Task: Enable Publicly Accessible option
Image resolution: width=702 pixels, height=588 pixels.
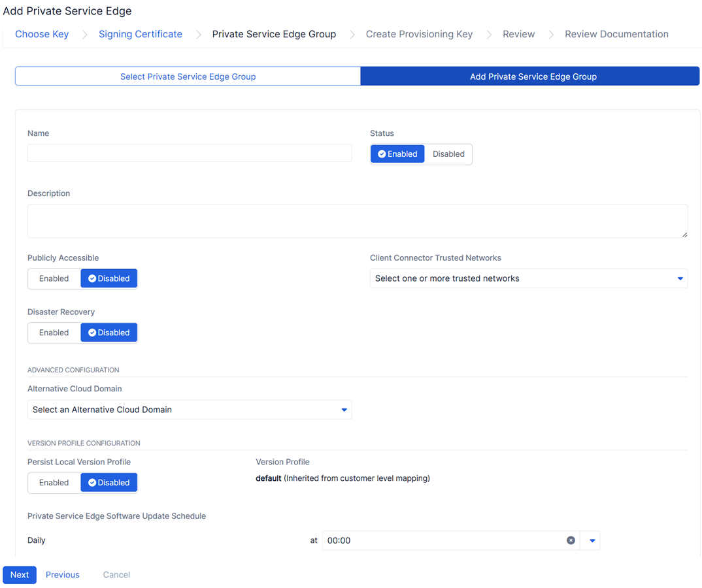Action: point(54,278)
